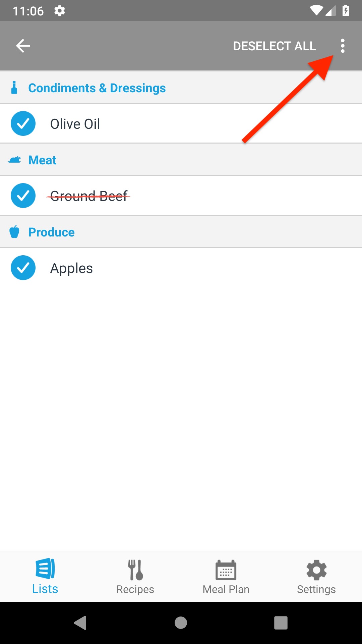This screenshot has width=362, height=644.
Task: Uncheck the Olive Oil checkbox
Action: [x=23, y=124]
